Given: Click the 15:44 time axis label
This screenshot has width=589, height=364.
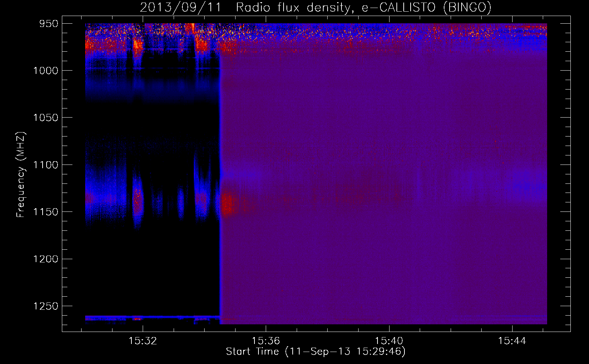Looking at the screenshot, I should [512, 341].
